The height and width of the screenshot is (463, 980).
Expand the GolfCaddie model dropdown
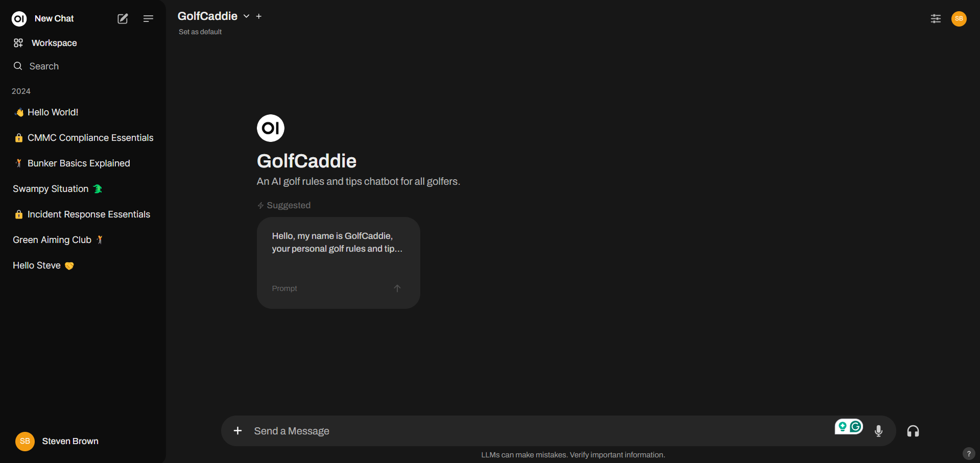coord(246,16)
